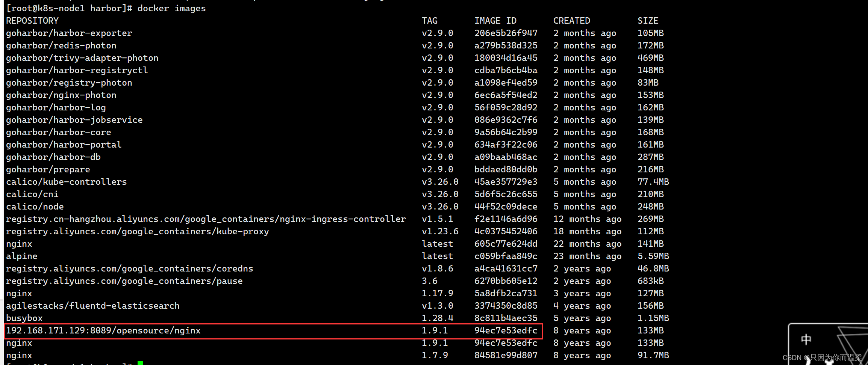Image resolution: width=868 pixels, height=365 pixels.
Task: Select the IMAGE ID column header
Action: 495,21
